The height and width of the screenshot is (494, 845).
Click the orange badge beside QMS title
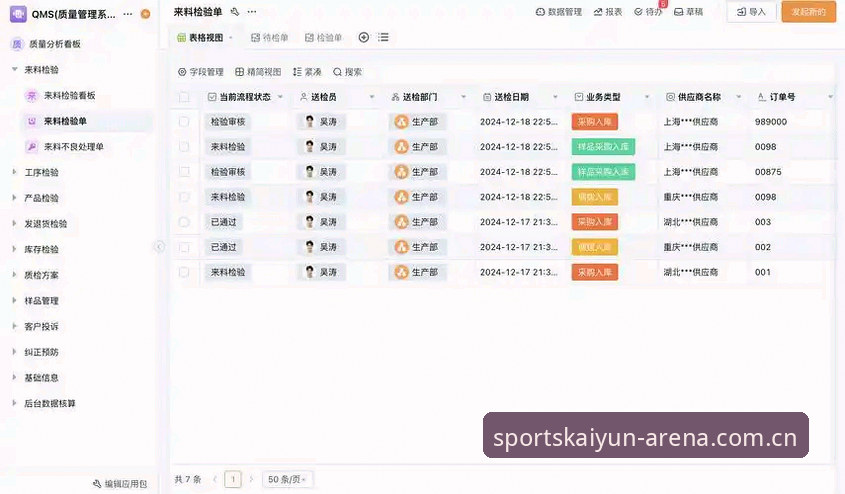click(145, 14)
